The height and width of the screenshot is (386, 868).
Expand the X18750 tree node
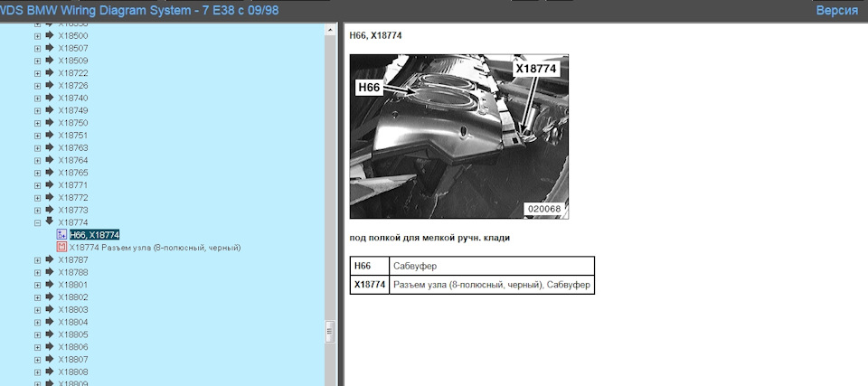coord(38,123)
